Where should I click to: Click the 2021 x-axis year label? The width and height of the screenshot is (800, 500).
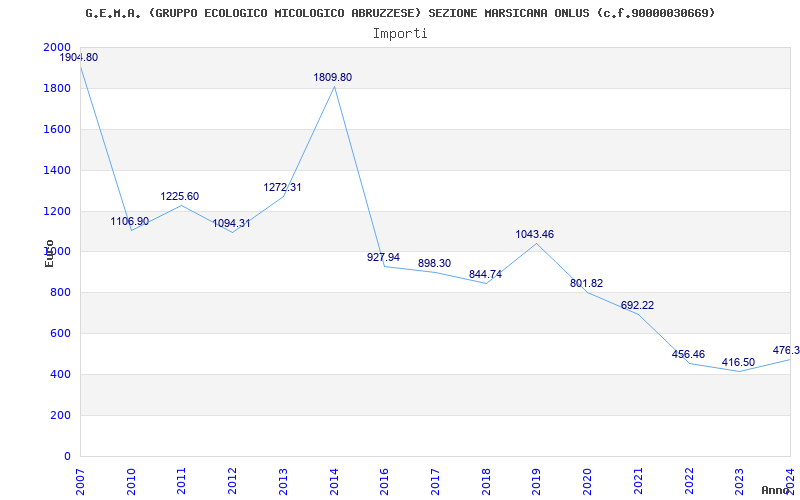coord(638,480)
